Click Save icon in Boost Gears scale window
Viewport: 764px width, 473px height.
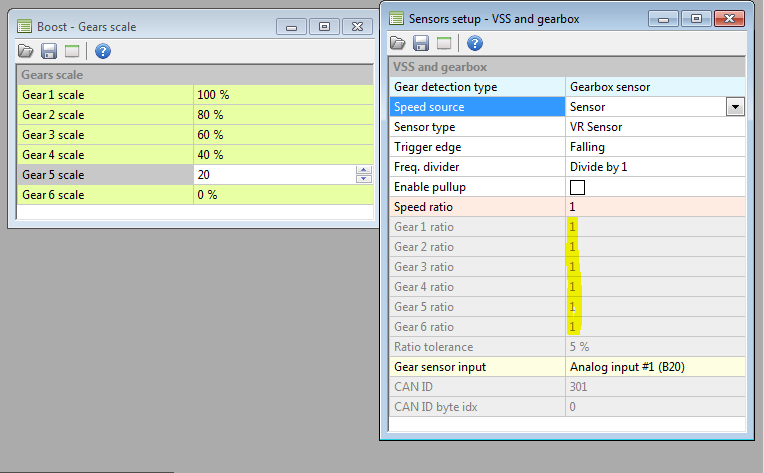(x=49, y=51)
